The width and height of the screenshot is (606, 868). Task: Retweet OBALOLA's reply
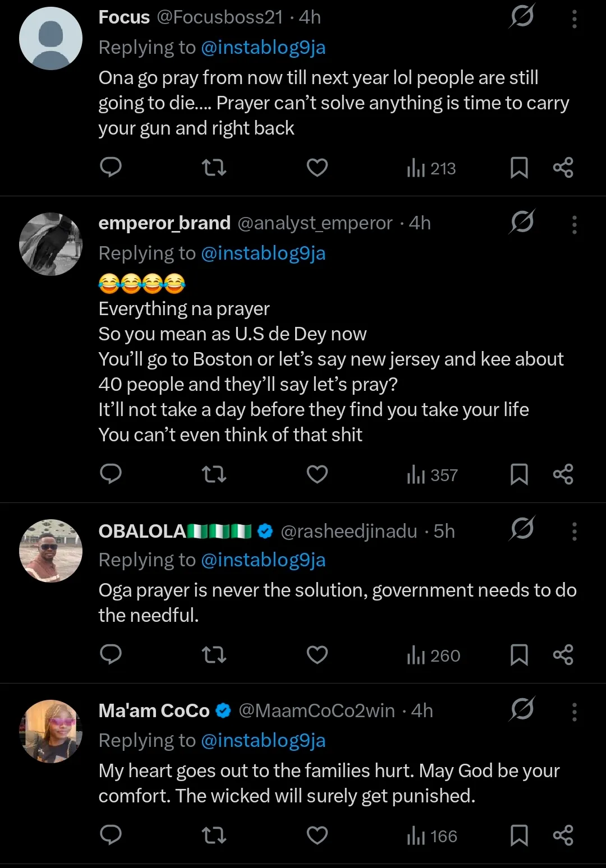(x=214, y=654)
